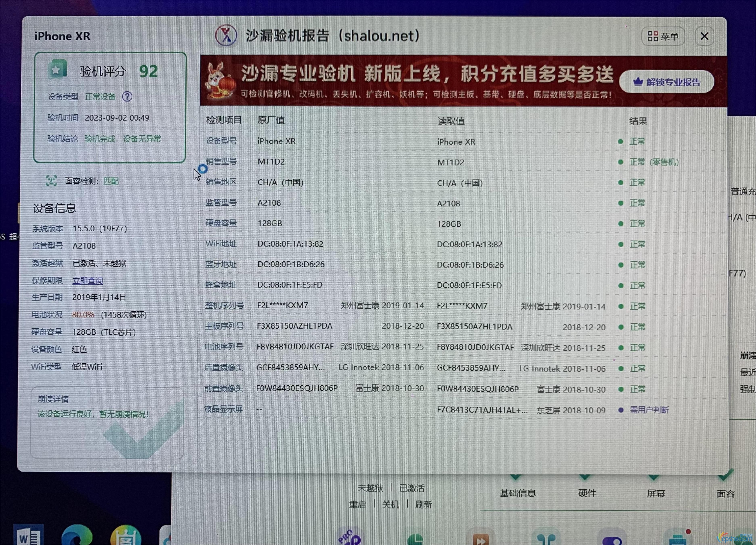Screen dimensions: 756x545
Task: Click the 正常（零售机） result for 销售型号
Action: [654, 162]
